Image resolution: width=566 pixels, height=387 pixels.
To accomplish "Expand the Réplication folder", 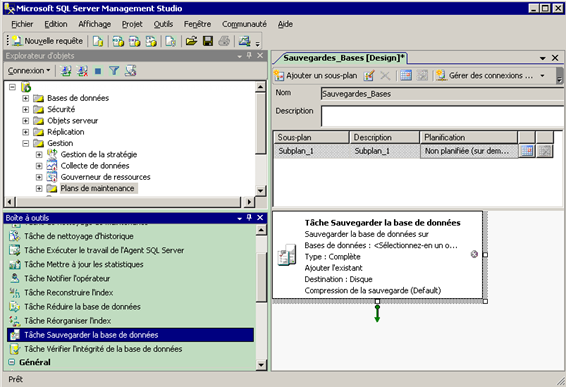I will coord(26,132).
